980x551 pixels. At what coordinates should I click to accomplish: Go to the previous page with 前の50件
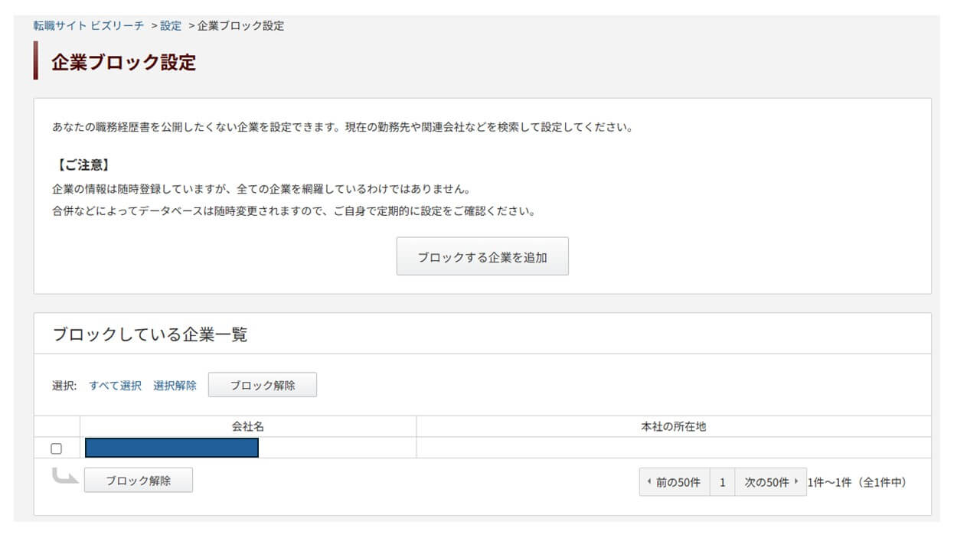[678, 482]
